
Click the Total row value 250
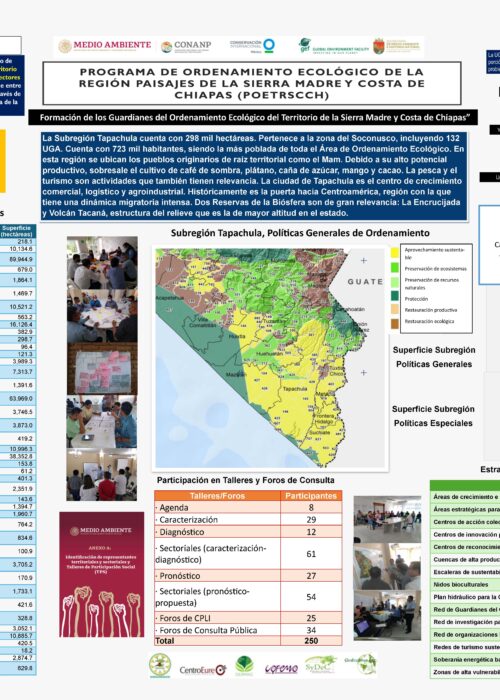pyautogui.click(x=311, y=641)
